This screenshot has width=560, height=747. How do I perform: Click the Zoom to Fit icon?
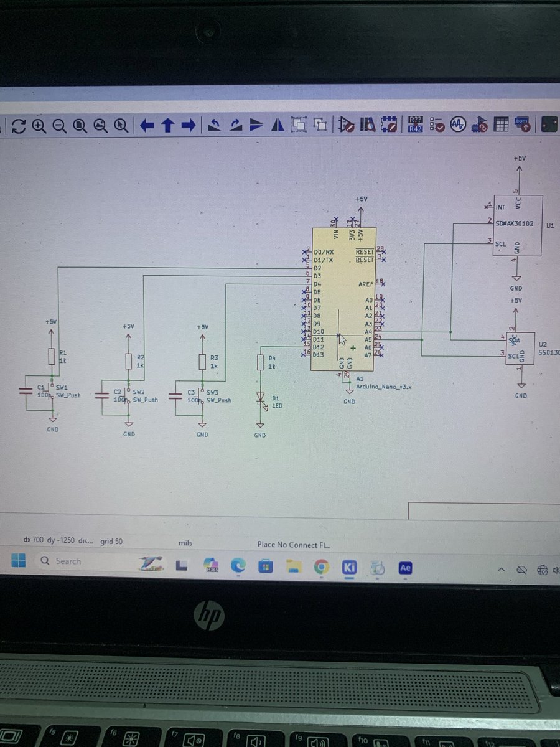tap(80, 126)
